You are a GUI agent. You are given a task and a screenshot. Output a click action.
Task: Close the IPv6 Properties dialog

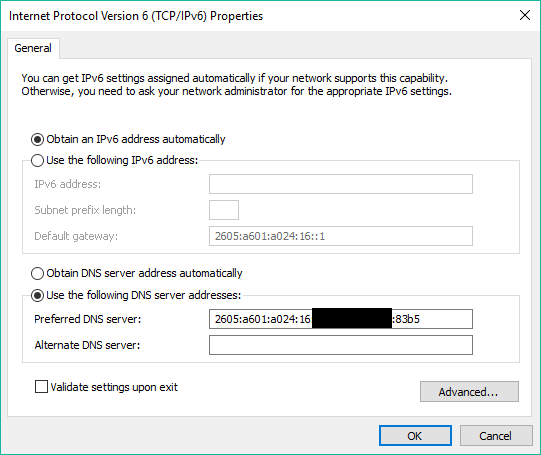click(525, 15)
